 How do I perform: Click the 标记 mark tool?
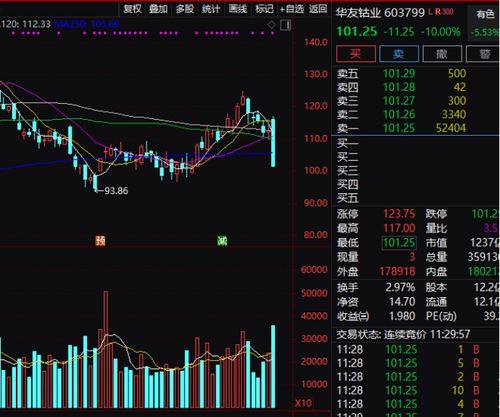pos(264,9)
